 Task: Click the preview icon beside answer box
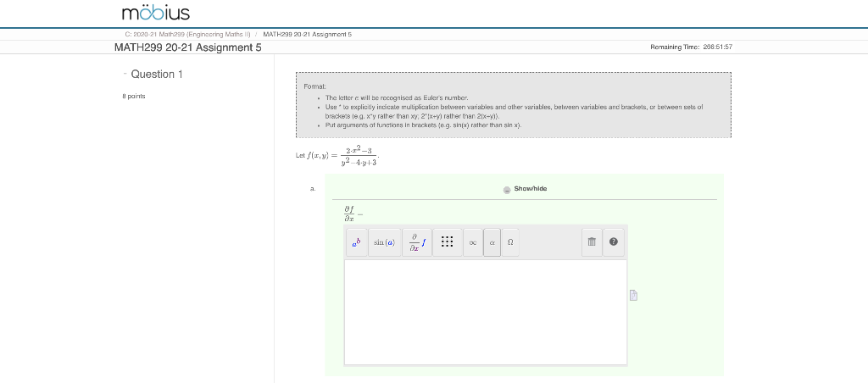click(x=634, y=296)
